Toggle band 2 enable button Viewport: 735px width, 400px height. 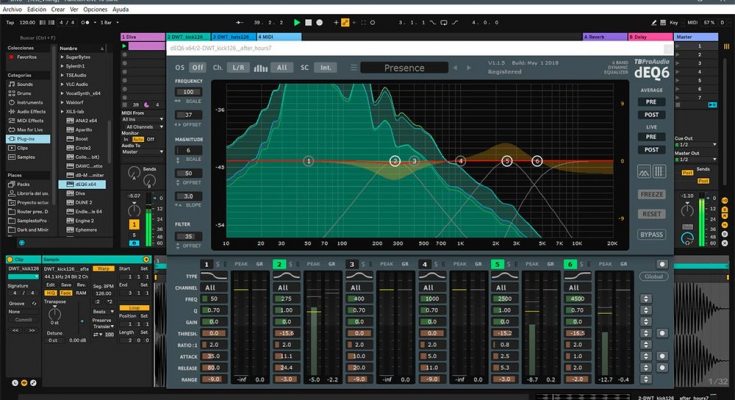279,264
